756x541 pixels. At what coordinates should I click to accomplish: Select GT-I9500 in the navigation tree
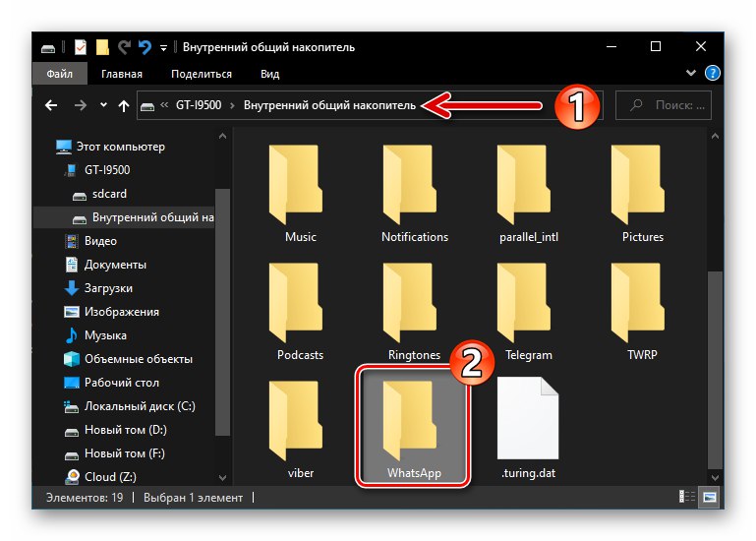pyautogui.click(x=98, y=170)
